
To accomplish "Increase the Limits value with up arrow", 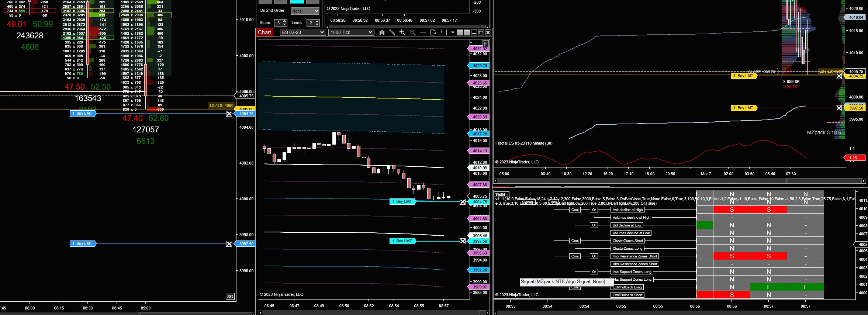I will click(x=317, y=21).
